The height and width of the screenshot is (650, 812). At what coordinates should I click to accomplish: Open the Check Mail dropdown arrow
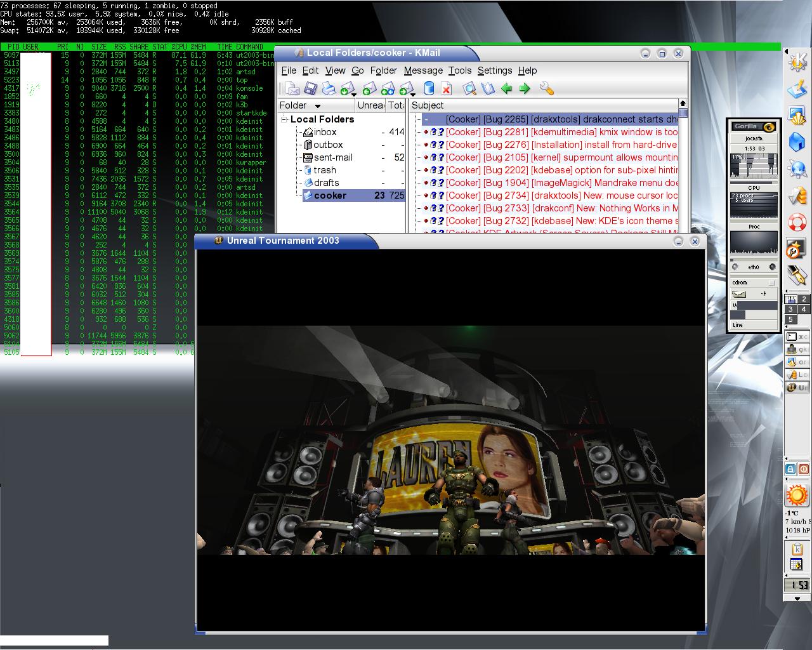click(353, 95)
